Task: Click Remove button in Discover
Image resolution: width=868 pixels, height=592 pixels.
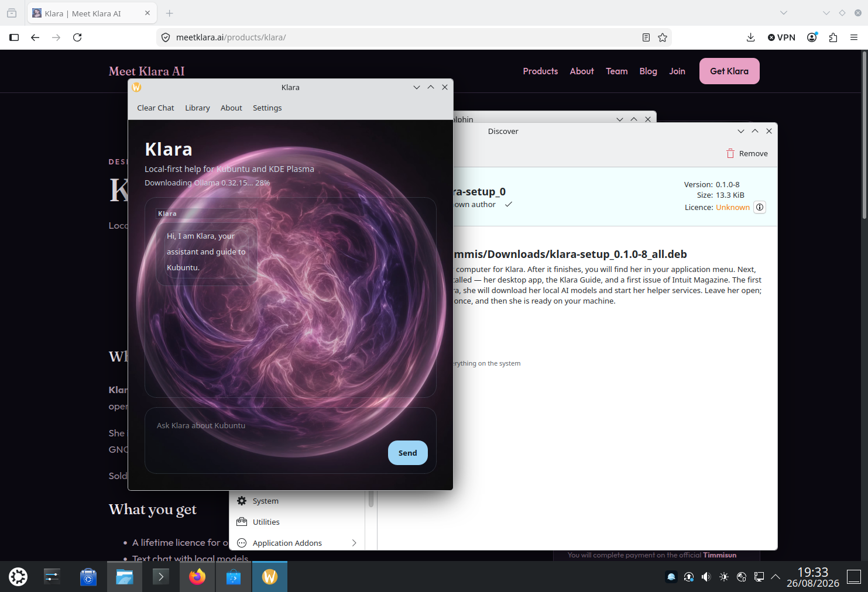Action: 747,153
